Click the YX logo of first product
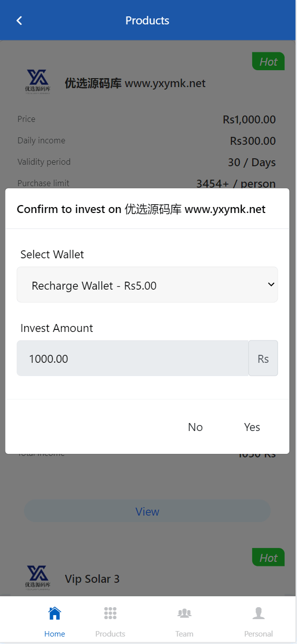The height and width of the screenshot is (644, 297). (37, 81)
